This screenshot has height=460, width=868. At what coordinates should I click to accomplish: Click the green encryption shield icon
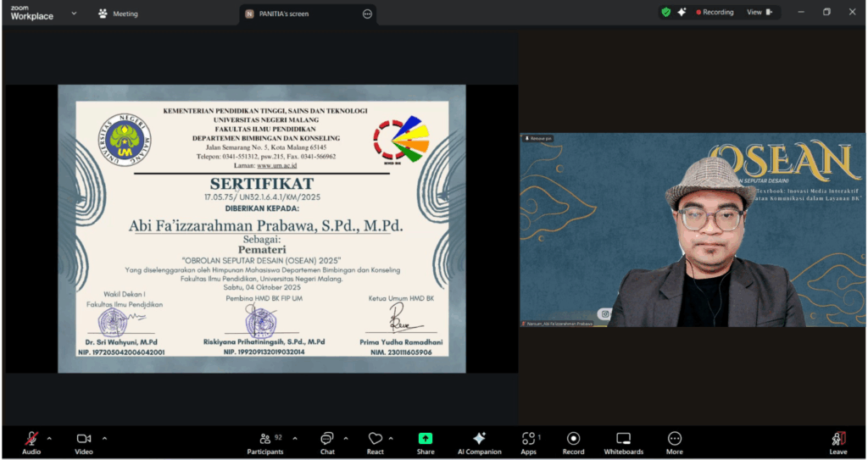pos(665,13)
